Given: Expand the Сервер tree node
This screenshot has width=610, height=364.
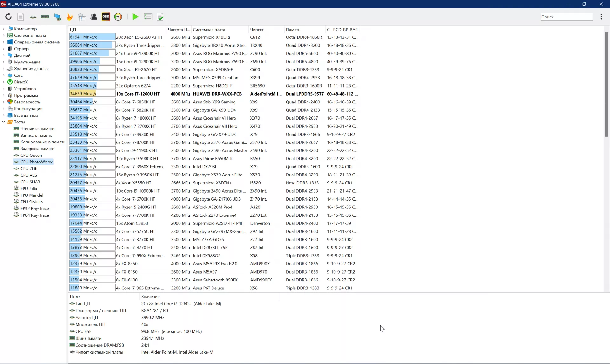Looking at the screenshot, I should 3,49.
